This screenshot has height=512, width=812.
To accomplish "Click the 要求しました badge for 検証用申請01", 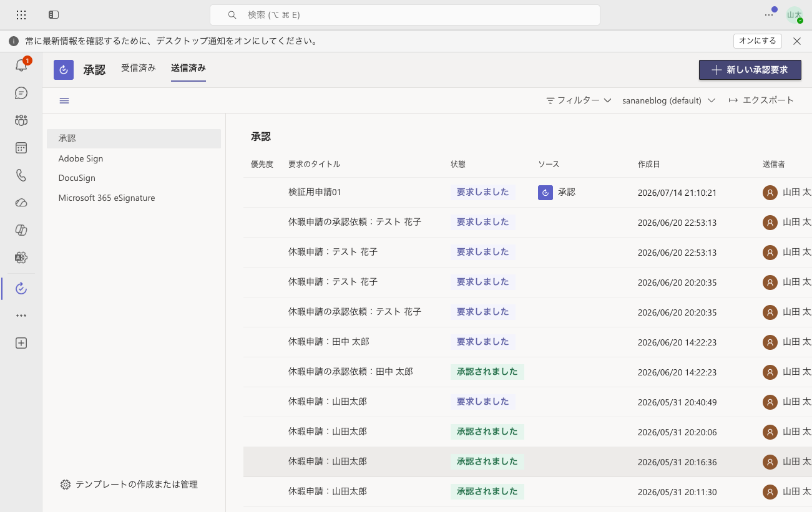I will pyautogui.click(x=483, y=192).
